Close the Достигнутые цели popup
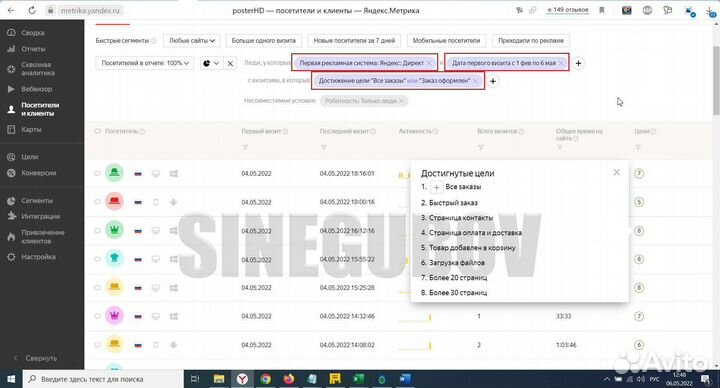Screen dimensions: 720x388 click(617, 173)
